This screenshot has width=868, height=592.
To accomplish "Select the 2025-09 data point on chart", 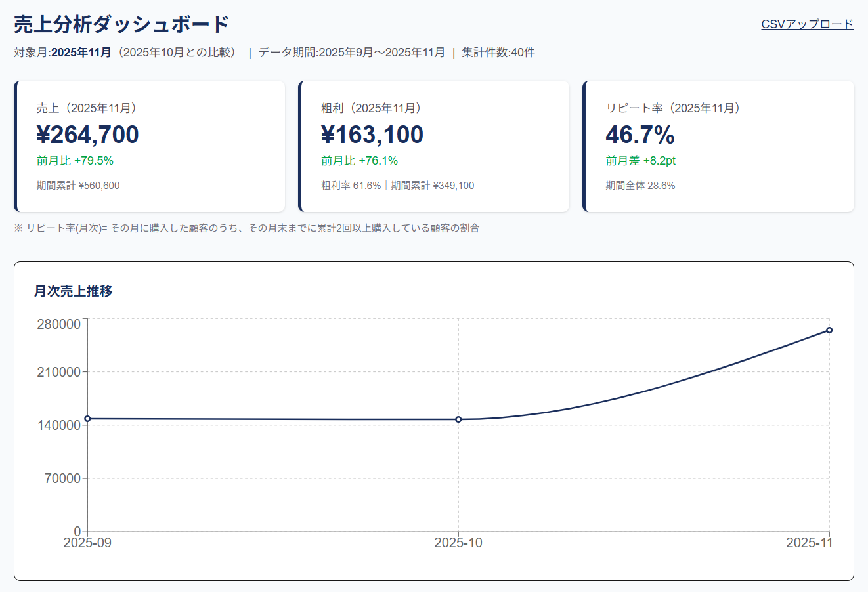I will [87, 419].
